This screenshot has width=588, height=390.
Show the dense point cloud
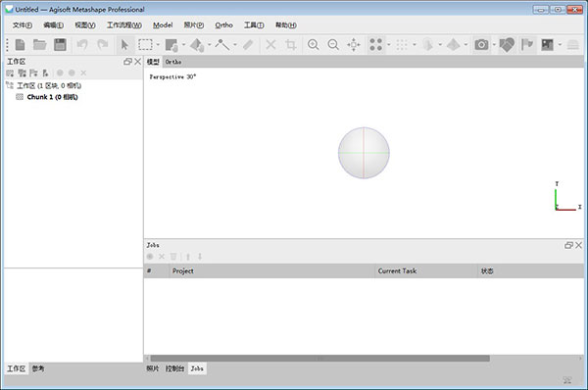402,45
